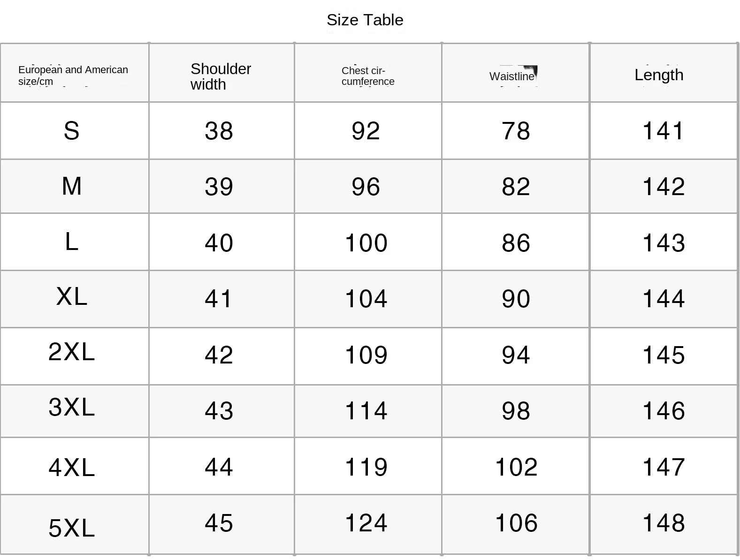Select the Waistline column header
The width and height of the screenshot is (740, 560).
pos(511,76)
